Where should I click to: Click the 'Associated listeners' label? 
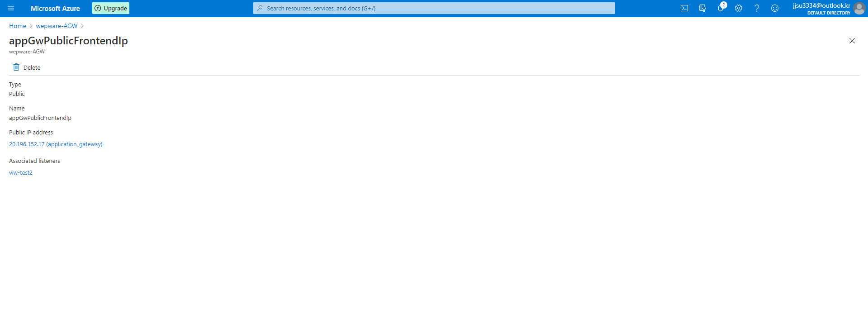[34, 161]
